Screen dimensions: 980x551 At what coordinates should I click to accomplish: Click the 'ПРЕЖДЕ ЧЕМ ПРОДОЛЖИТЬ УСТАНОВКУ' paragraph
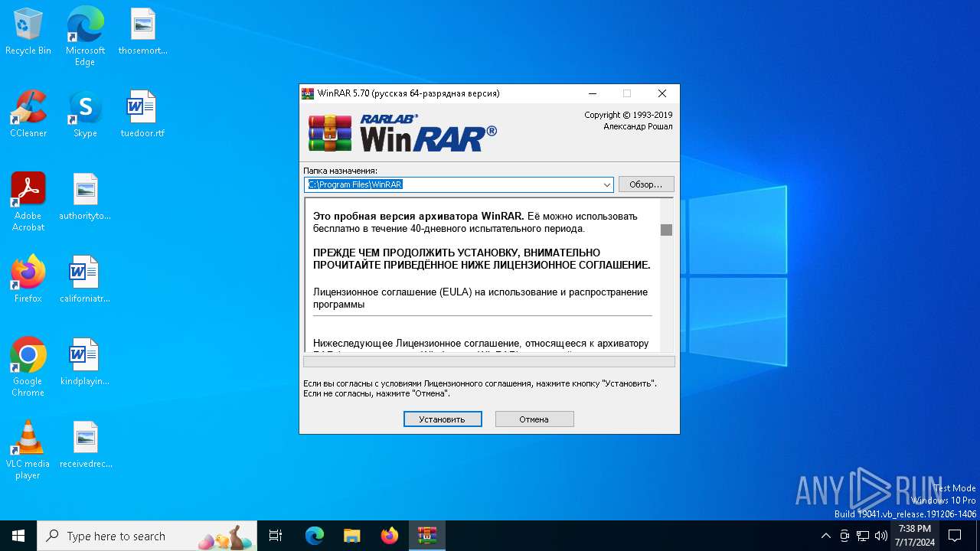tap(482, 259)
